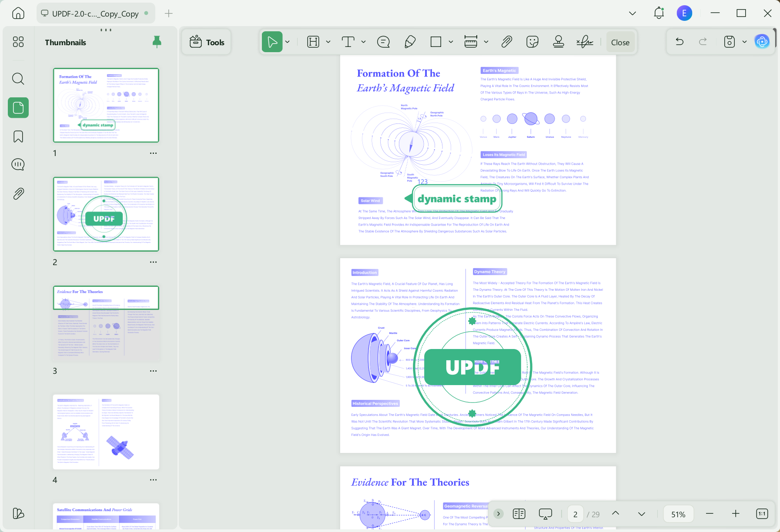Viewport: 780px width, 532px height.
Task: Select the Rectangle shape tool
Action: (435, 42)
